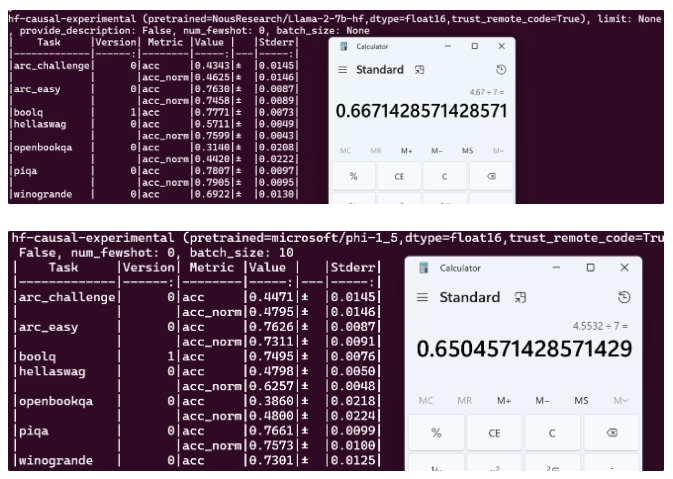The image size is (673, 479).
Task: Hit the backspace key in 4.5532 ÷ 7 calculator
Action: pyautogui.click(x=612, y=433)
